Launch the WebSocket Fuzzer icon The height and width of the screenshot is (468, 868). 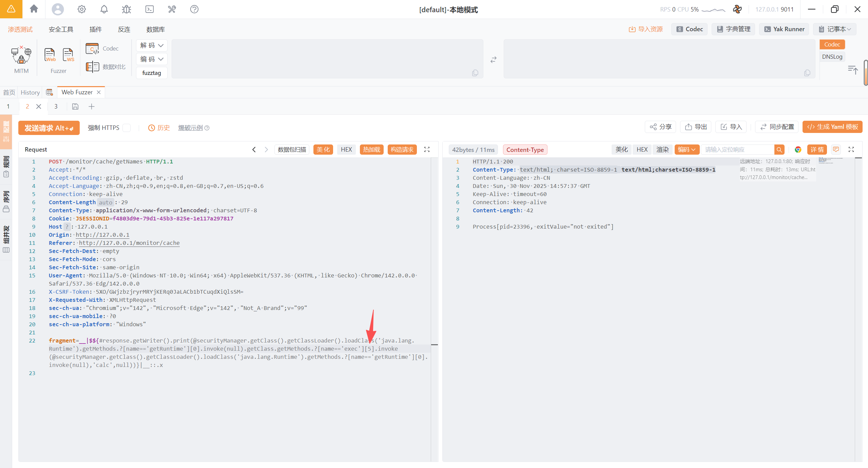point(68,55)
